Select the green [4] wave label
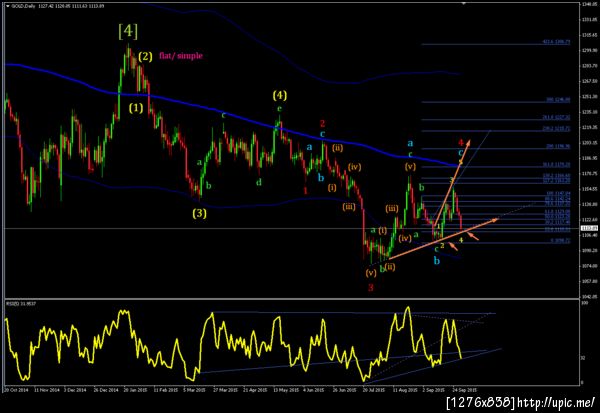 click(x=128, y=31)
